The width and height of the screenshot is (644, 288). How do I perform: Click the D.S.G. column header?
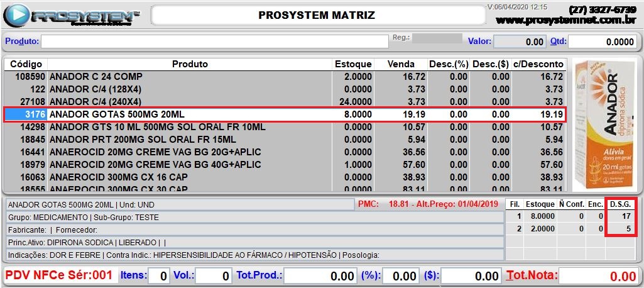click(621, 204)
